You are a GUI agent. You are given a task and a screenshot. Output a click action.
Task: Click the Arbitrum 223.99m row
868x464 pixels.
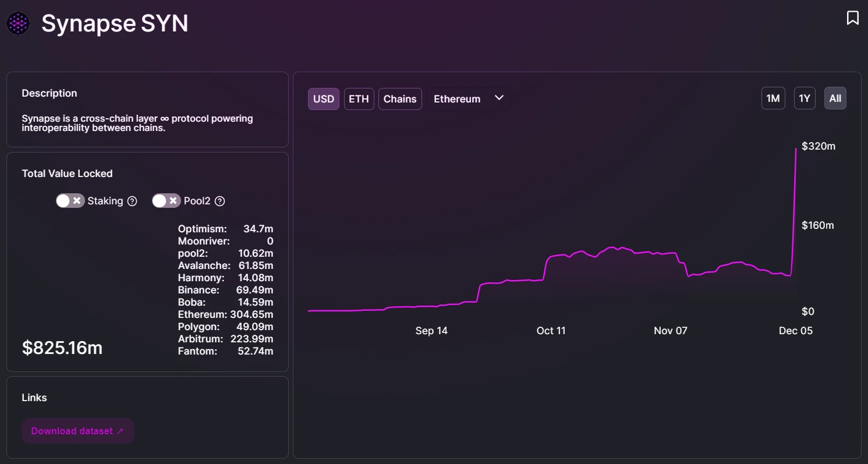point(226,339)
